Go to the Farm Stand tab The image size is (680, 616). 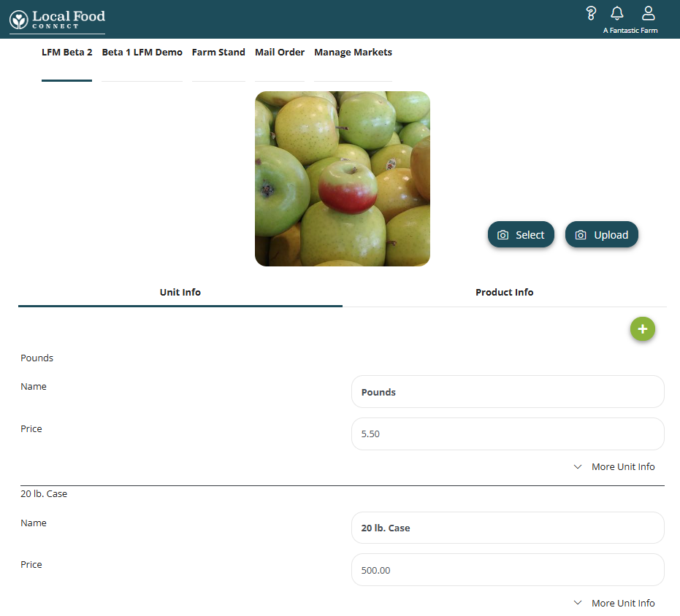point(218,53)
